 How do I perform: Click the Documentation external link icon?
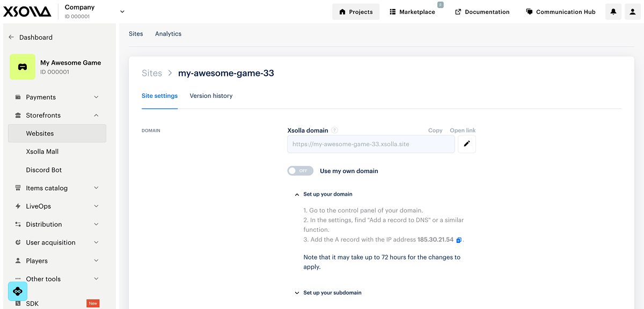pyautogui.click(x=458, y=12)
